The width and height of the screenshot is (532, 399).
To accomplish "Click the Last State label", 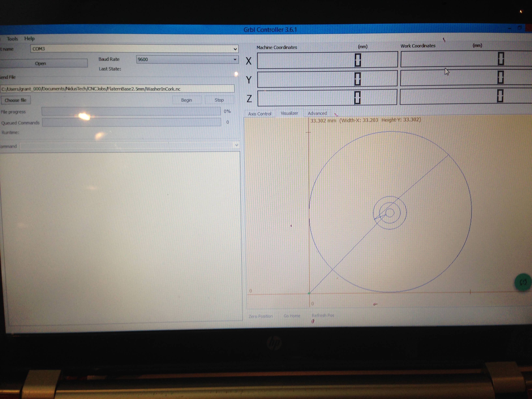I will (110, 69).
